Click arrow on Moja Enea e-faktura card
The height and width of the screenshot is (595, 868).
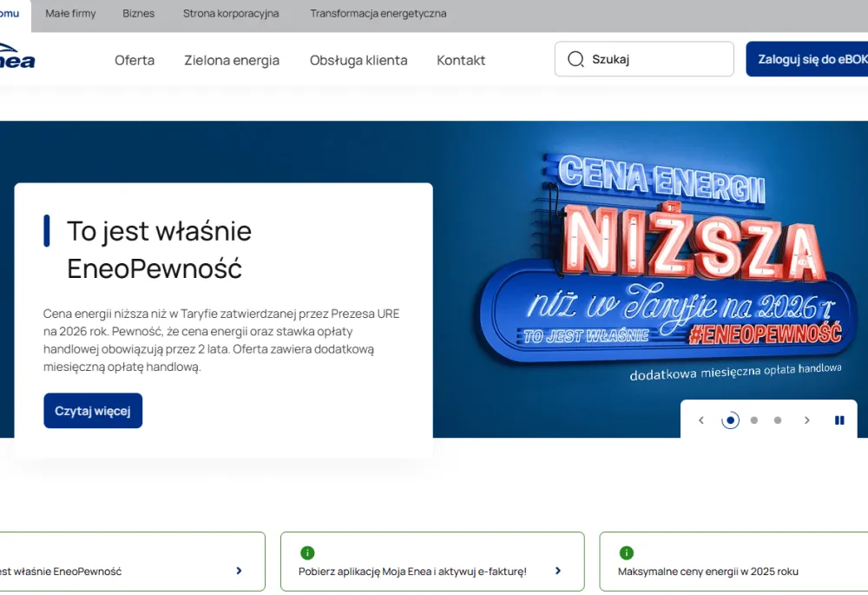tap(557, 571)
